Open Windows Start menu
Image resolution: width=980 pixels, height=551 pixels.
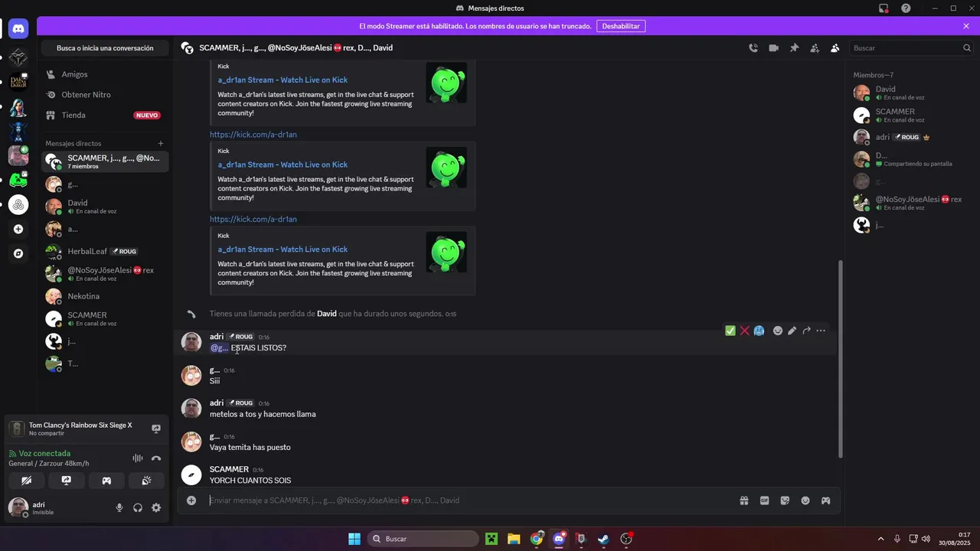tap(354, 539)
